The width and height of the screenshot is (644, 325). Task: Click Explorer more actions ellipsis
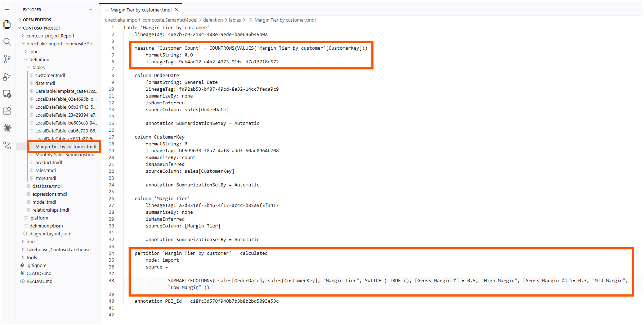click(x=90, y=10)
